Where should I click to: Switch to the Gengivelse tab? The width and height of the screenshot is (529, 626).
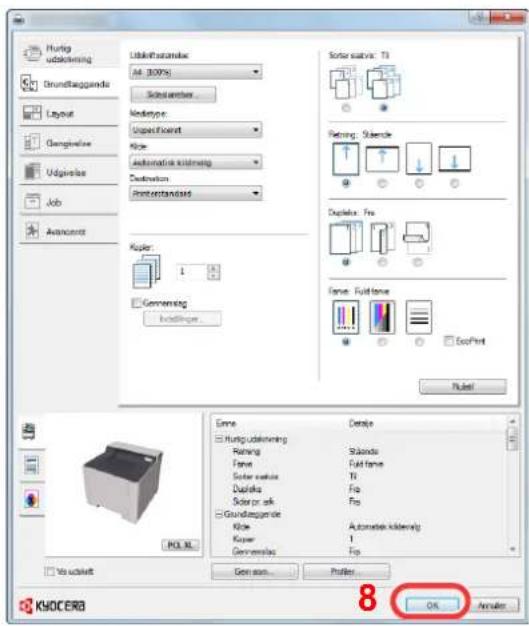pos(69,143)
